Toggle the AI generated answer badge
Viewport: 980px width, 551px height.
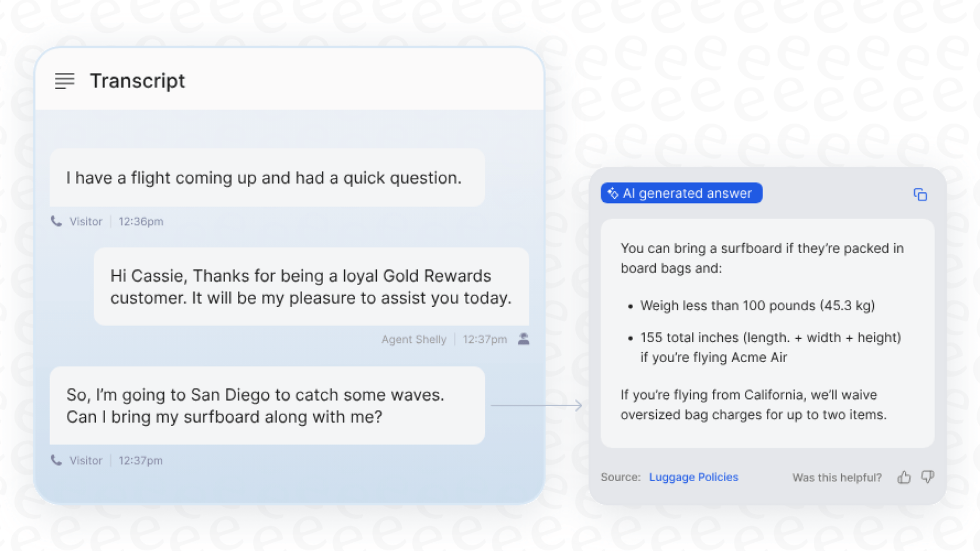[x=681, y=192]
